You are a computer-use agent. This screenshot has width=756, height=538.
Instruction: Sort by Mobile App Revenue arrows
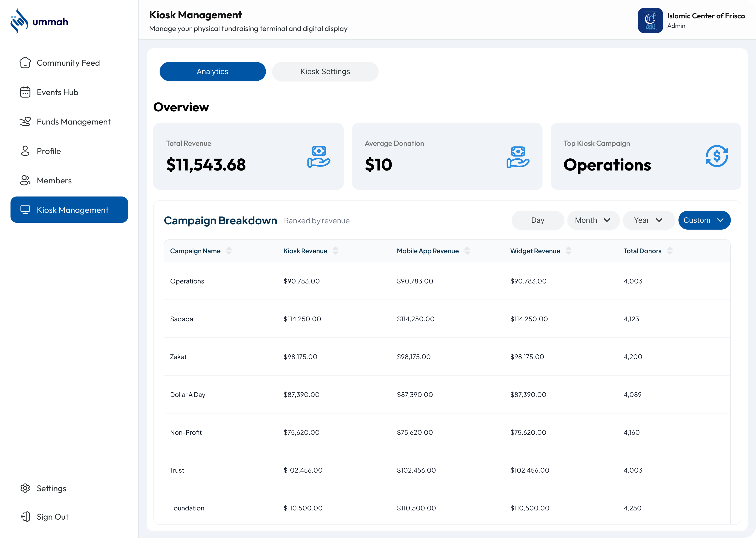[467, 251]
